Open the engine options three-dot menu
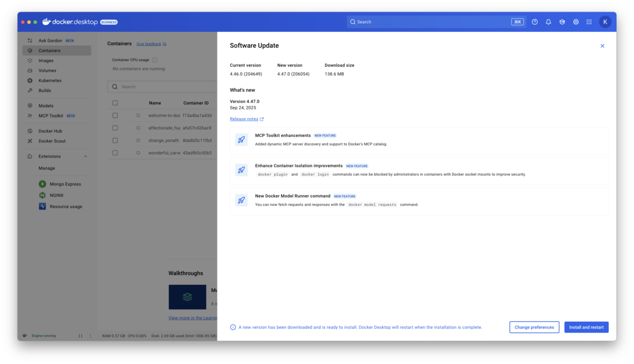The width and height of the screenshot is (634, 364). pyautogui.click(x=90, y=336)
